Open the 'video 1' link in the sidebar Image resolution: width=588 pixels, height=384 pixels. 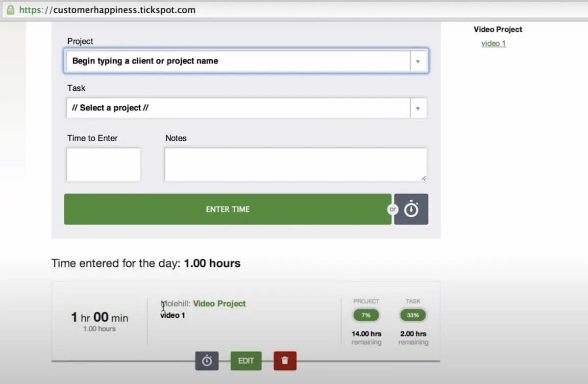tap(493, 44)
